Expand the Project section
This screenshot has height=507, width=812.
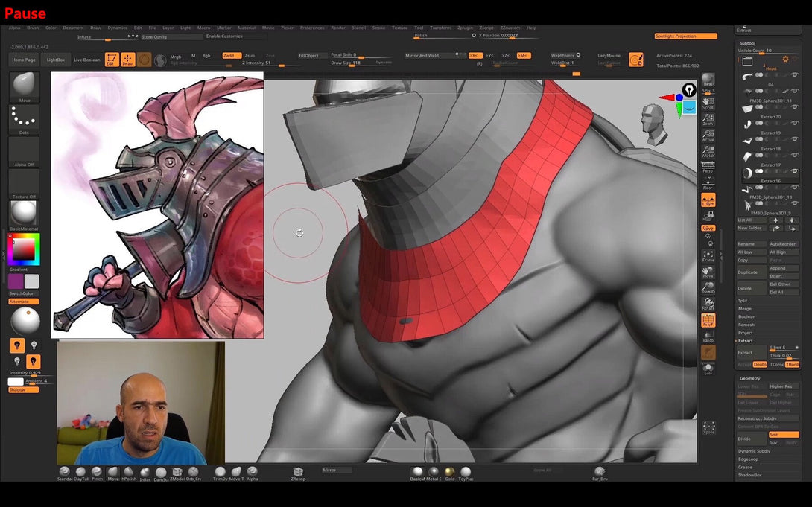click(x=746, y=333)
